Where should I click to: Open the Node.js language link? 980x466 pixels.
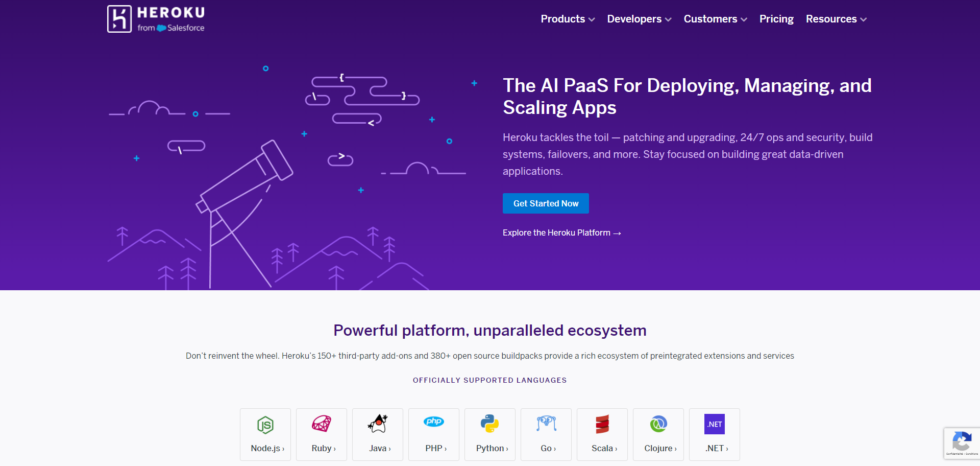265,434
